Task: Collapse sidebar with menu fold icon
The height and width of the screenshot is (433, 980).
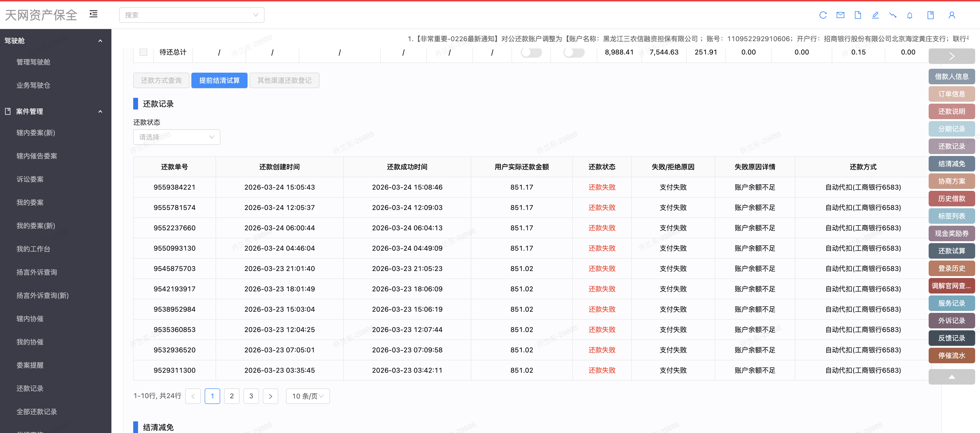Action: (x=93, y=14)
